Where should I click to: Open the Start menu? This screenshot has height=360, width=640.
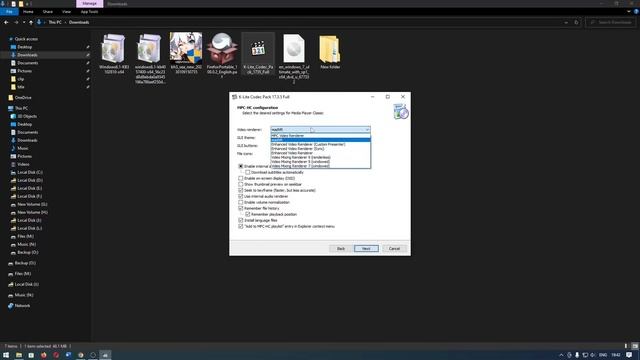coord(6,355)
